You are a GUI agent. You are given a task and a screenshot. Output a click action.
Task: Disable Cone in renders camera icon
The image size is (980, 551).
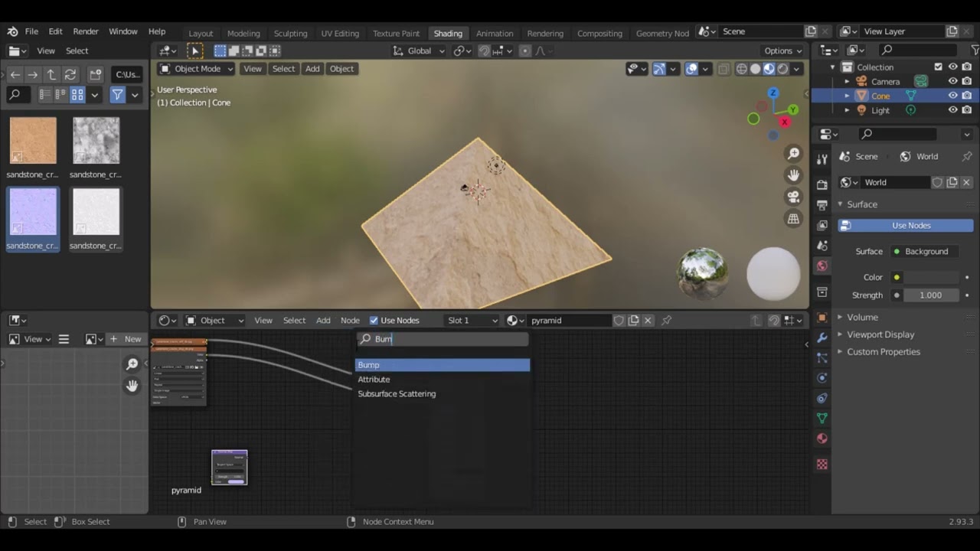967,96
